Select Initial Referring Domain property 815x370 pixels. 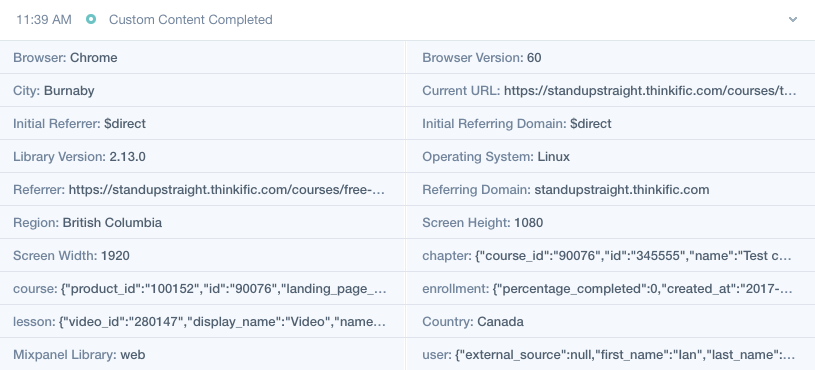(610, 124)
